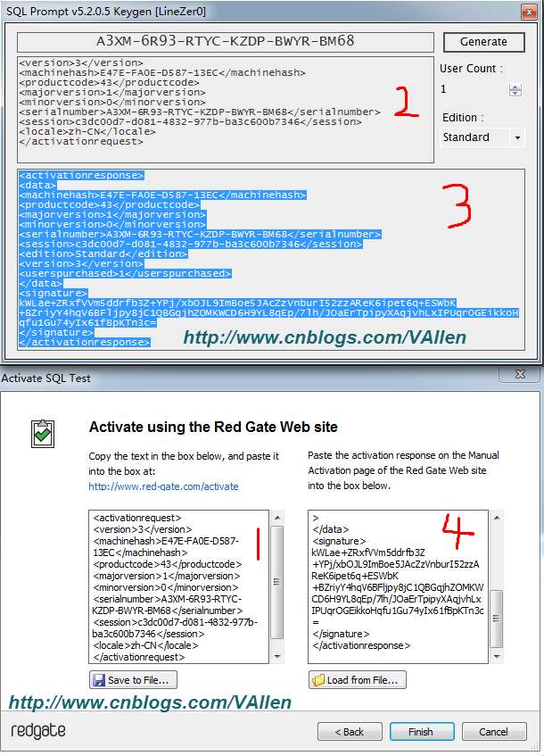
Task: Click inside the activation request box in dialog
Action: pos(178,586)
